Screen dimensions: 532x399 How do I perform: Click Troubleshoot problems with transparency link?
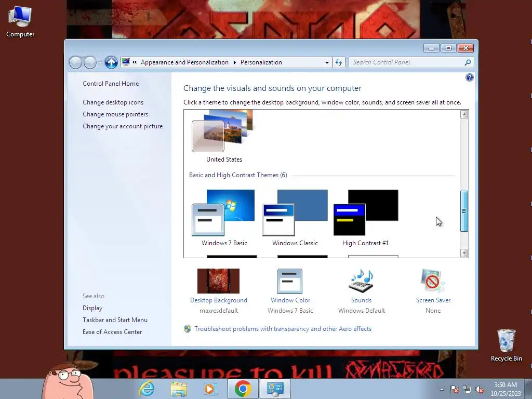[x=283, y=329]
